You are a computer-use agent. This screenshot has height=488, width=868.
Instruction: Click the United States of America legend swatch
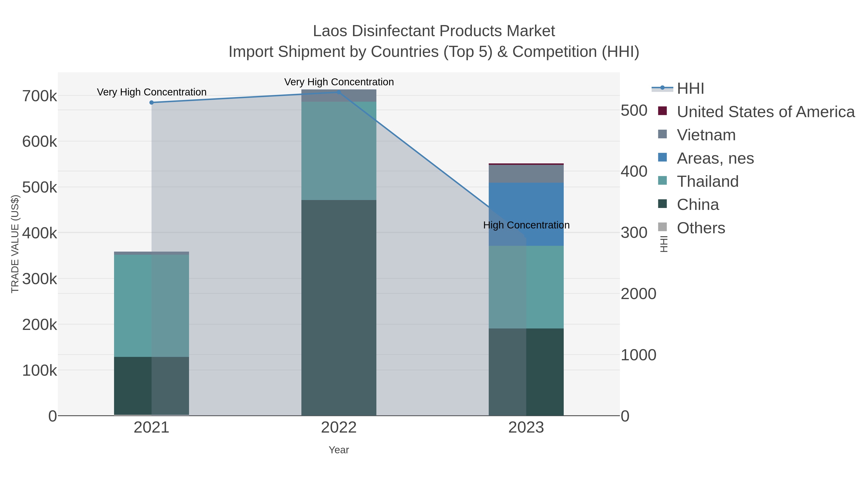(x=663, y=111)
